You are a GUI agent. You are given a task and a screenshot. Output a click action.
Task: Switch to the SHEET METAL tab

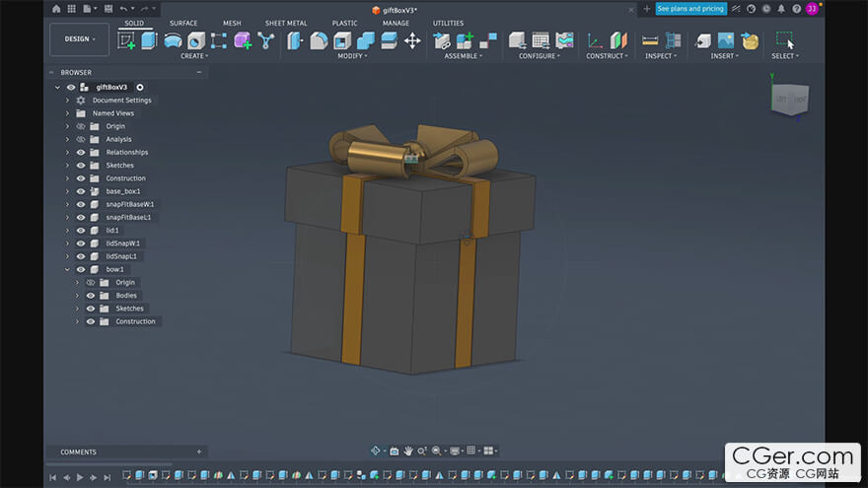point(286,24)
